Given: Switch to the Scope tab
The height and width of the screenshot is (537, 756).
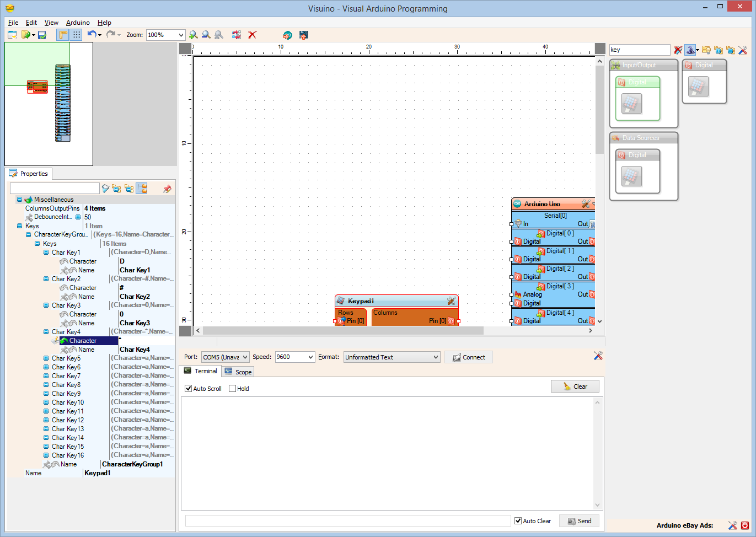Looking at the screenshot, I should [x=238, y=371].
